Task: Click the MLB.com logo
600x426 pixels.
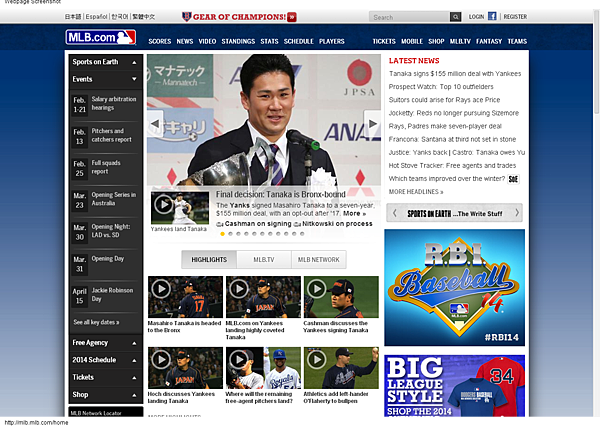Action: pos(101,37)
